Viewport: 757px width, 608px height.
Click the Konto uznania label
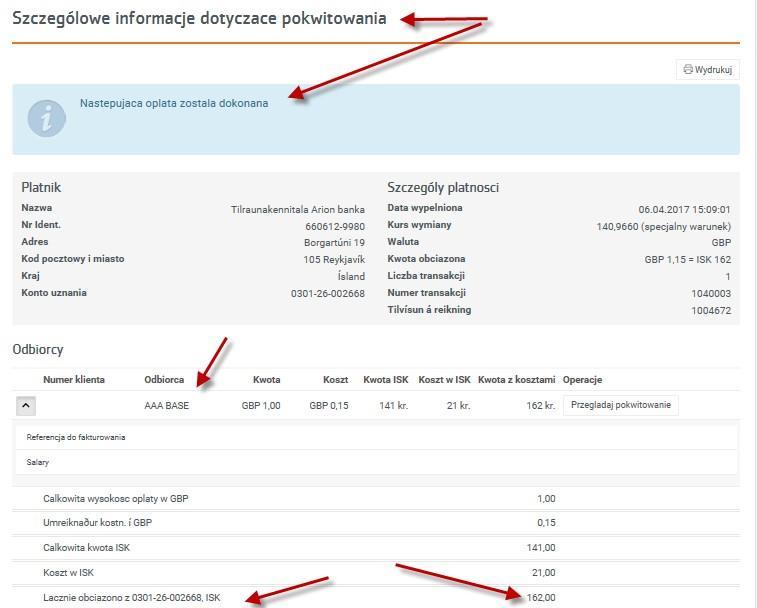(x=54, y=293)
